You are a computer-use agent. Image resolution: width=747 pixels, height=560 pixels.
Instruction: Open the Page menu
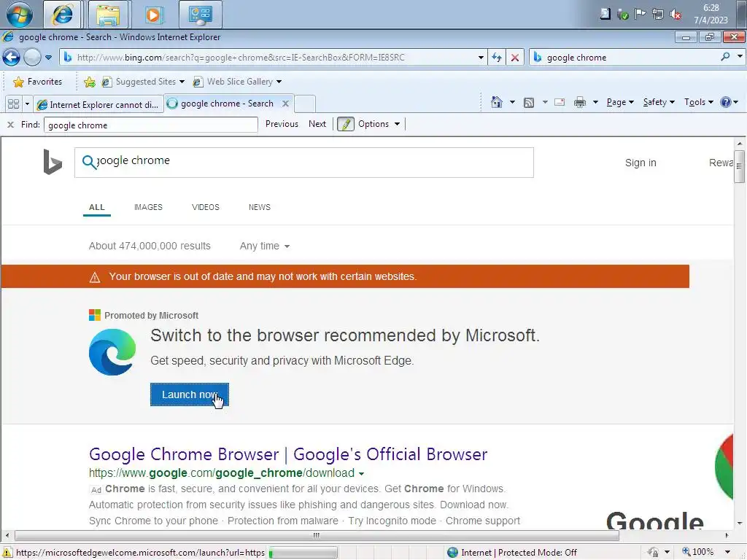pyautogui.click(x=620, y=102)
